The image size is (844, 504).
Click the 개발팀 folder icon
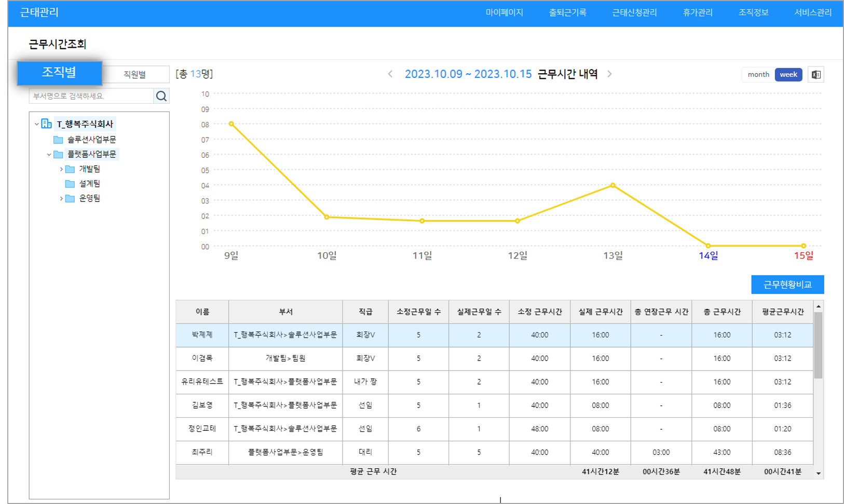[x=70, y=169]
